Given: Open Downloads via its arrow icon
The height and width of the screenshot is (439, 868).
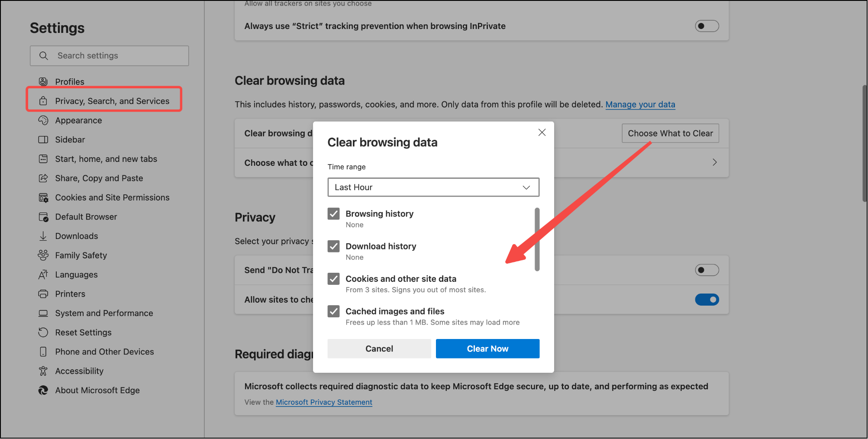Looking at the screenshot, I should pyautogui.click(x=43, y=236).
